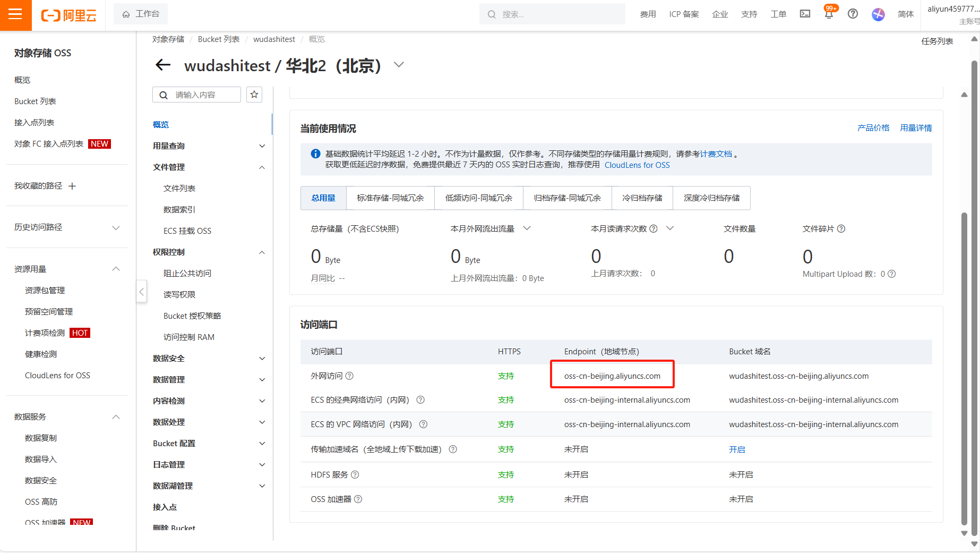
Task: Collapse the side panel with the left chevron handle
Action: click(x=141, y=292)
